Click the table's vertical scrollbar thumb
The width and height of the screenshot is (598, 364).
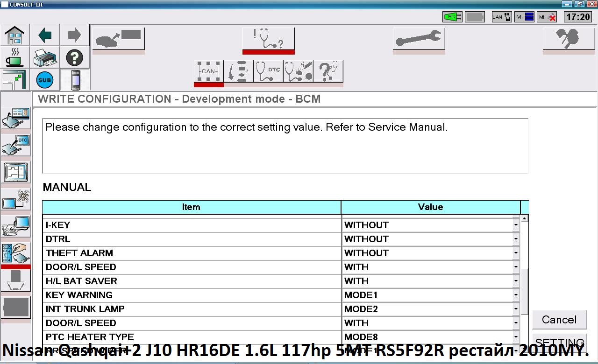(524, 291)
